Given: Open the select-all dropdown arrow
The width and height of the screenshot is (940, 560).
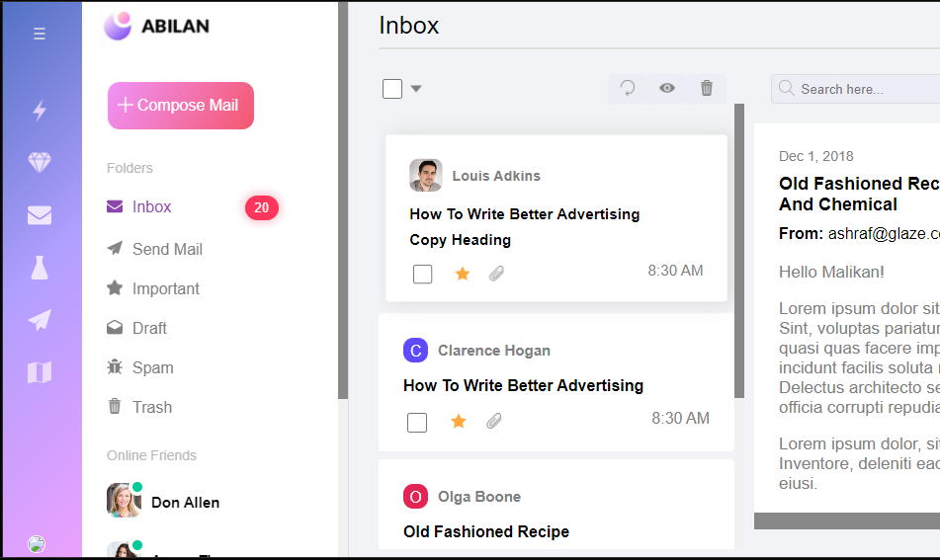Looking at the screenshot, I should (416, 89).
